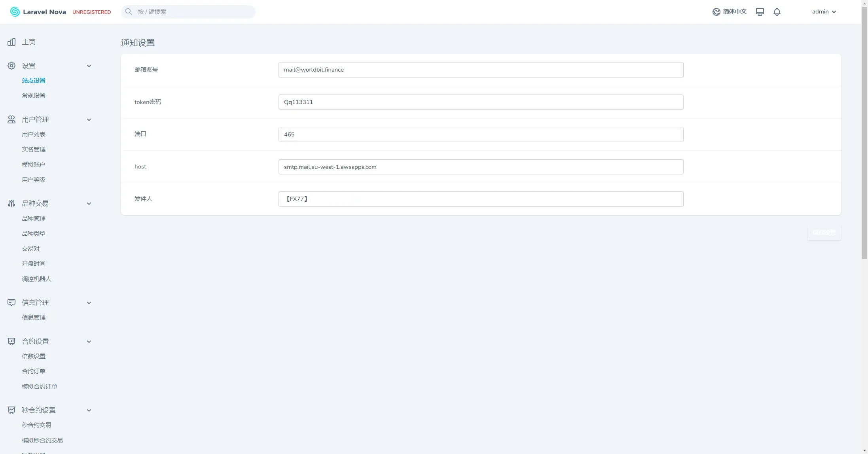Screen dimensions: 868x454
Task: Open the theme monitor icon
Action: pos(760,12)
